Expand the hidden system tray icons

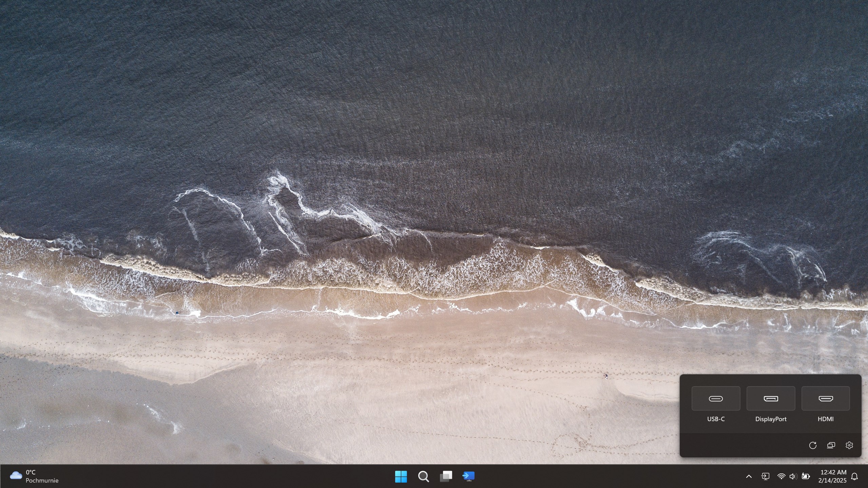749,476
